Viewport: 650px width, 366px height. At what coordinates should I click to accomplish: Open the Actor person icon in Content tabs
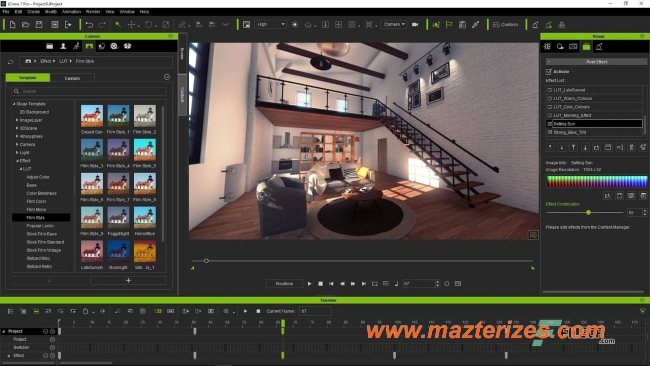[x=63, y=46]
